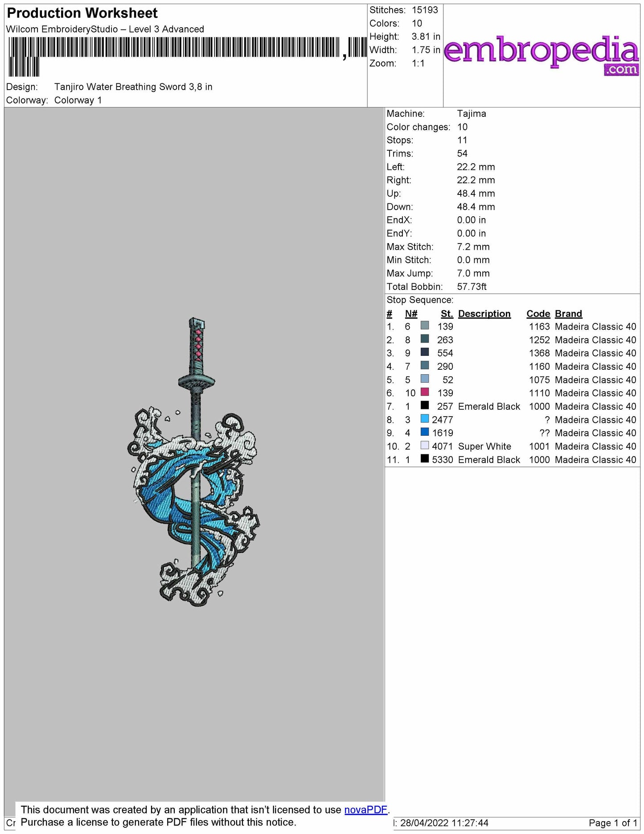Click 'Super White' description text

(484, 446)
